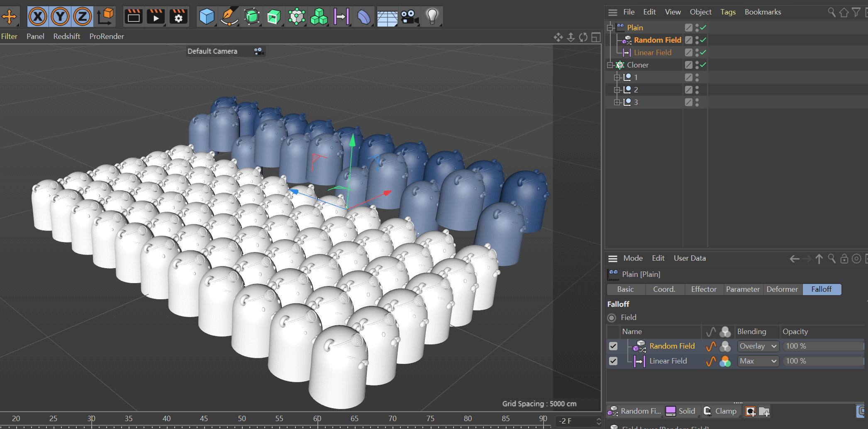Open Linear Field blending dropdown (Max)
Viewport: 868px width, 429px height.
[758, 361]
